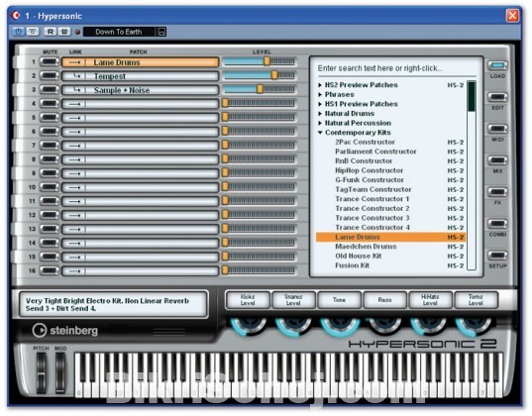Adjust the slot 3 Sample + Noise level slider
Viewport: 532px width, 416px height.
coord(260,89)
